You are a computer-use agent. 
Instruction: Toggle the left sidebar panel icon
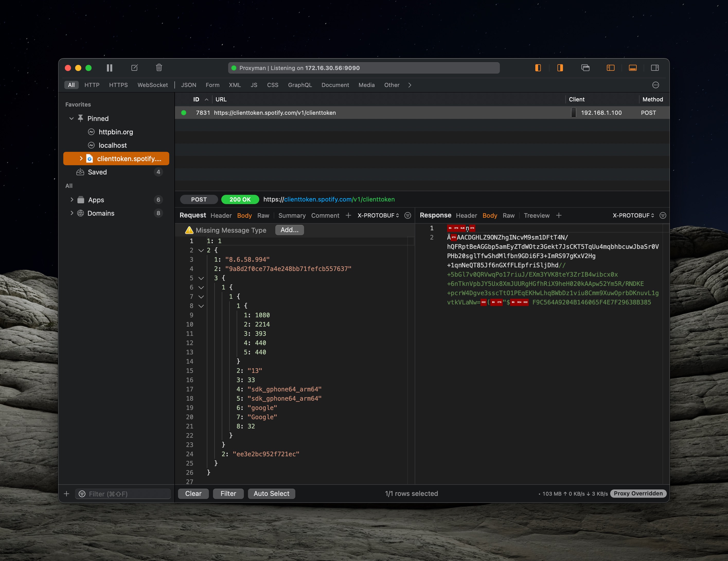538,68
